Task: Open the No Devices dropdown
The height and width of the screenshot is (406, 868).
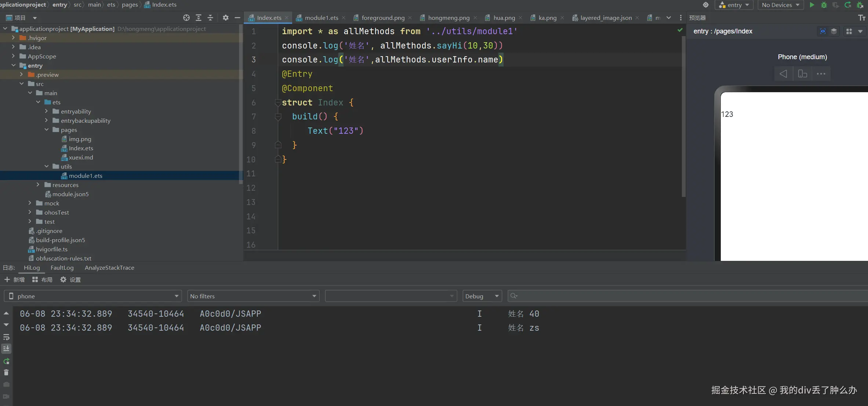Action: tap(780, 5)
